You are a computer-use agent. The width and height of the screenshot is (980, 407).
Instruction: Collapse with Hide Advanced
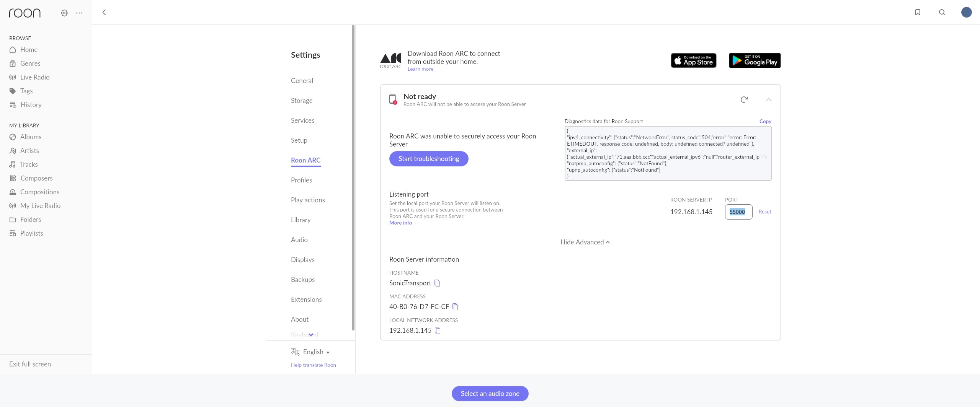pos(585,242)
